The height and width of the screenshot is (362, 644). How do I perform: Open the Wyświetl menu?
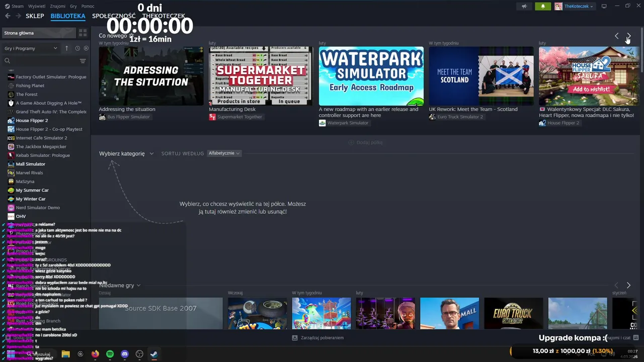pyautogui.click(x=37, y=6)
